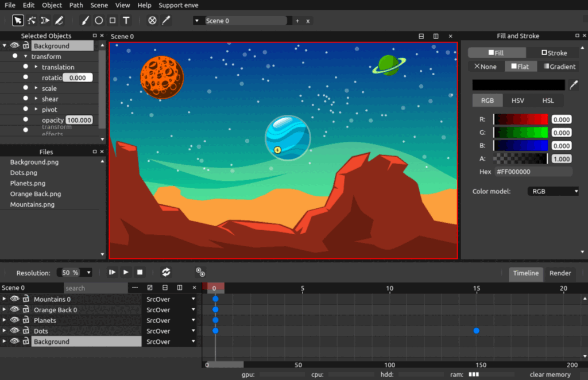The image size is (588, 380).
Task: Toggle loop playback icon in timeline
Action: tap(166, 272)
